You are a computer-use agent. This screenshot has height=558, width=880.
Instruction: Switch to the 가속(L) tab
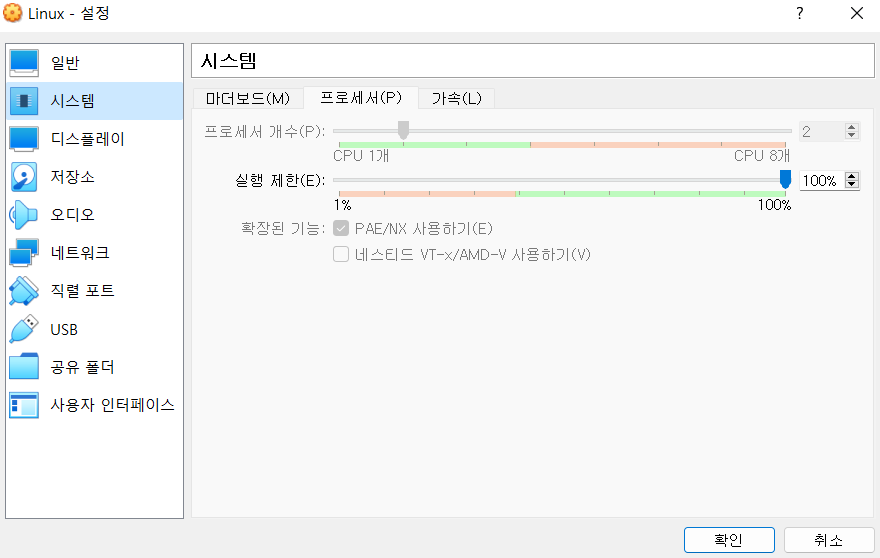(456, 99)
